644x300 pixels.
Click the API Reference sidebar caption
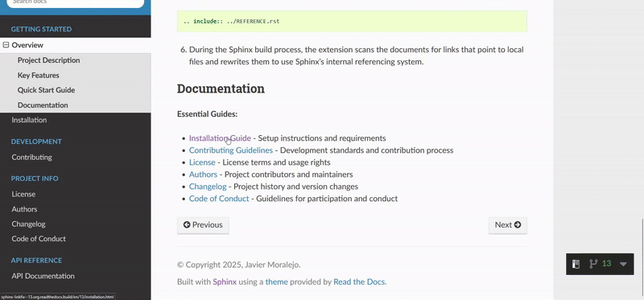point(36,261)
